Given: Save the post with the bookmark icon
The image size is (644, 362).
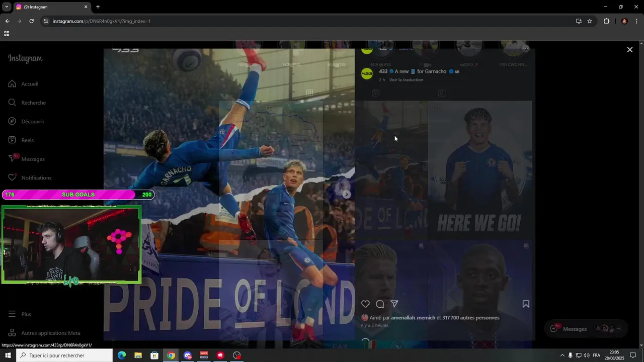Looking at the screenshot, I should click(526, 304).
